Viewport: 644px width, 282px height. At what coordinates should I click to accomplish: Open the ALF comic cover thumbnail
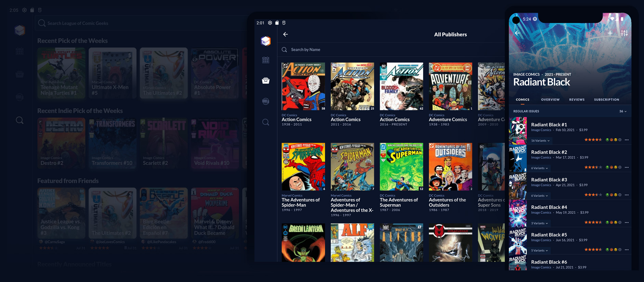(352, 243)
